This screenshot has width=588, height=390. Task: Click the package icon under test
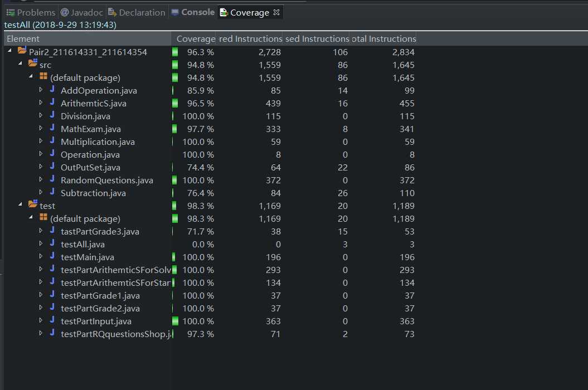pyautogui.click(x=43, y=217)
